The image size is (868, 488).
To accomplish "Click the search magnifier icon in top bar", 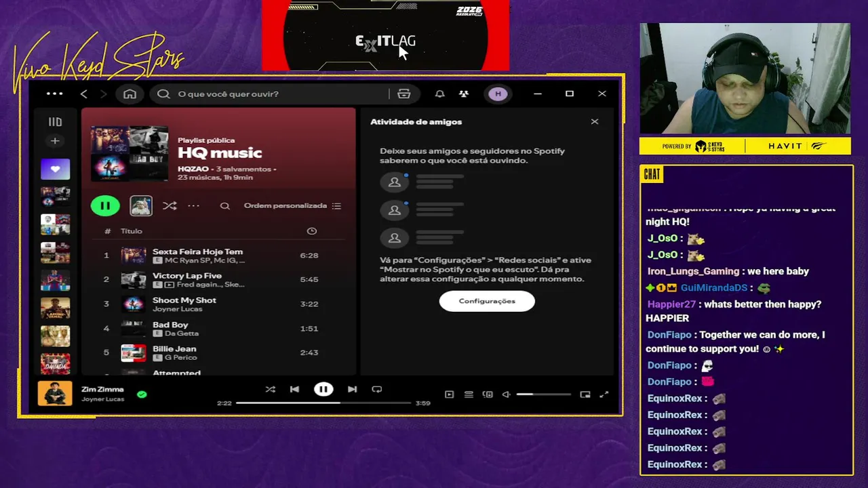I will [x=163, y=94].
